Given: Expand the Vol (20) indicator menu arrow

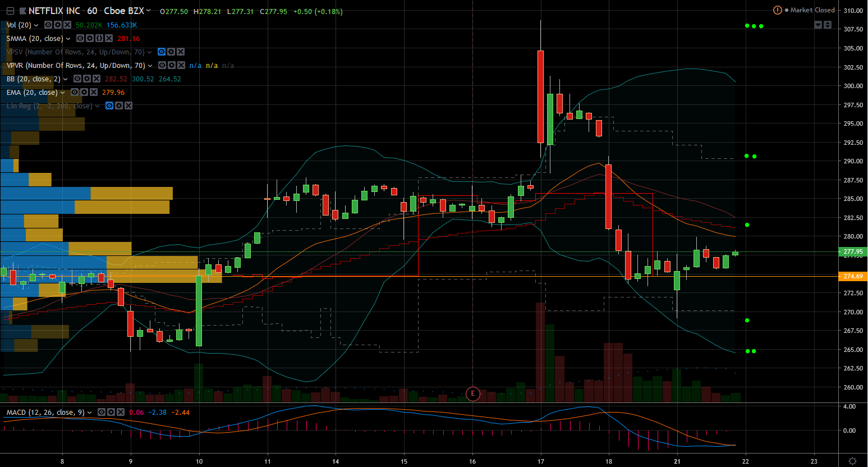Looking at the screenshot, I should coord(36,25).
